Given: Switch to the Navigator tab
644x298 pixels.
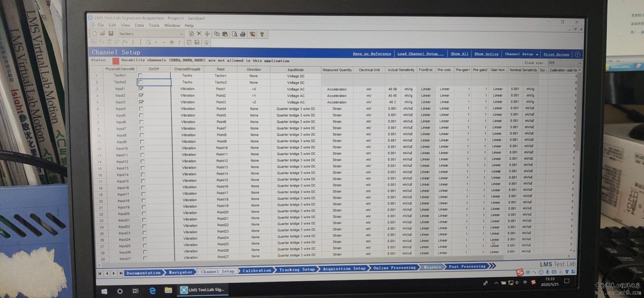Looking at the screenshot, I should [180, 272].
